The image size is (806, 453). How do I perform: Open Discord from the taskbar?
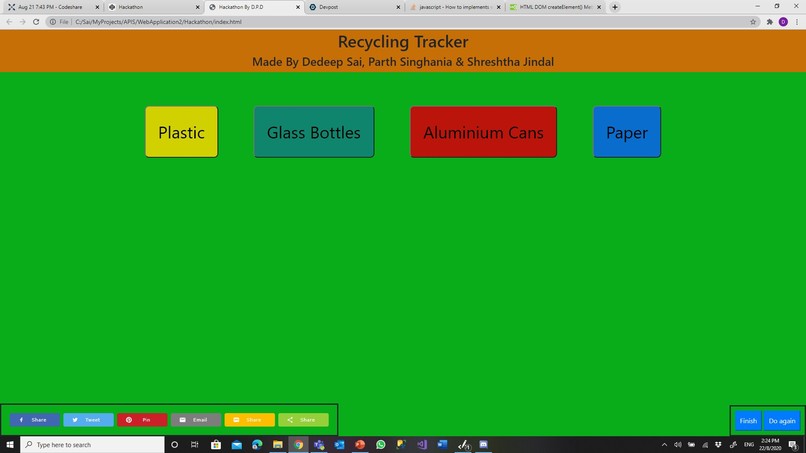[483, 444]
